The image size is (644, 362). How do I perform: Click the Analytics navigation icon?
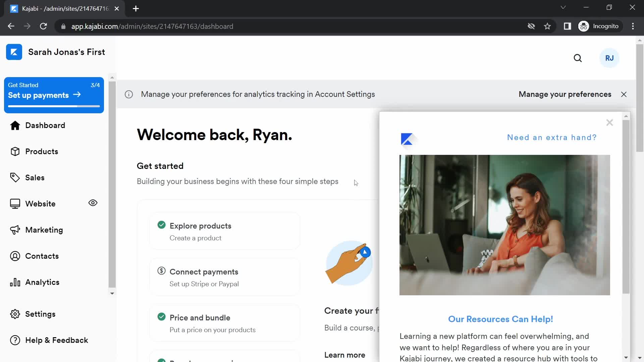(x=15, y=282)
